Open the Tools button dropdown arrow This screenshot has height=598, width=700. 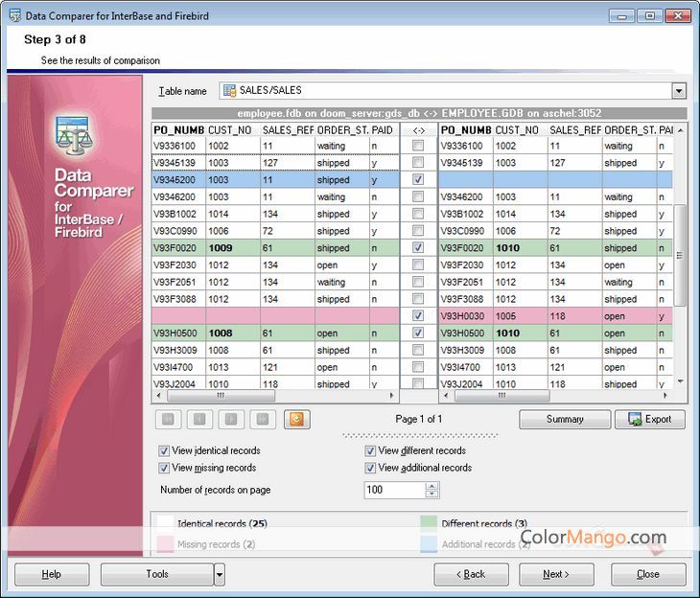click(x=220, y=574)
